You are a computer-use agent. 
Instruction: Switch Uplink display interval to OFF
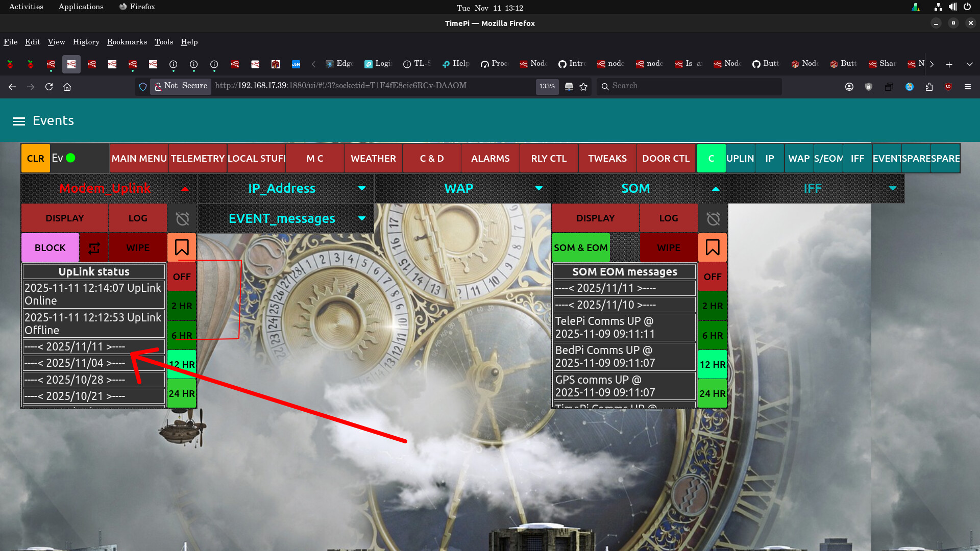coord(182,277)
